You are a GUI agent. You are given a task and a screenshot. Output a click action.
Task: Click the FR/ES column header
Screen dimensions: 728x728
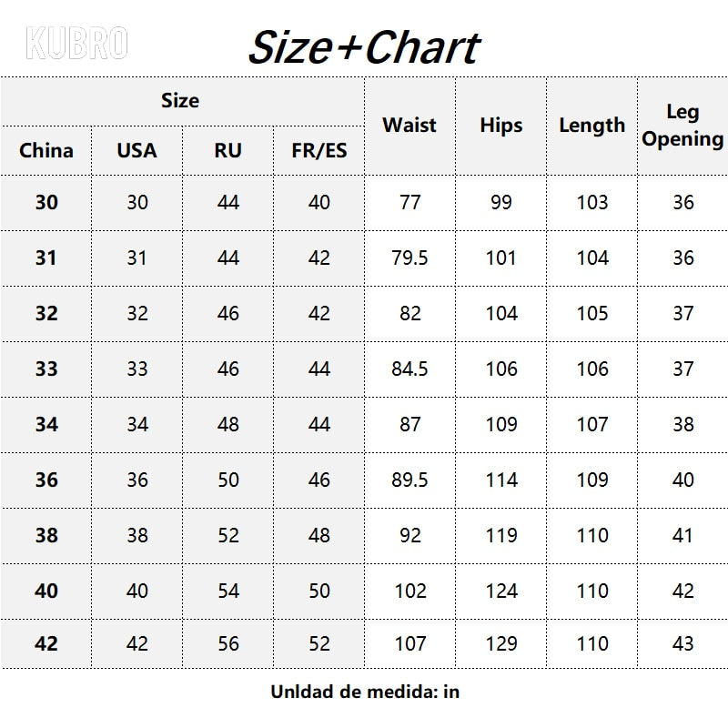pyautogui.click(x=319, y=150)
